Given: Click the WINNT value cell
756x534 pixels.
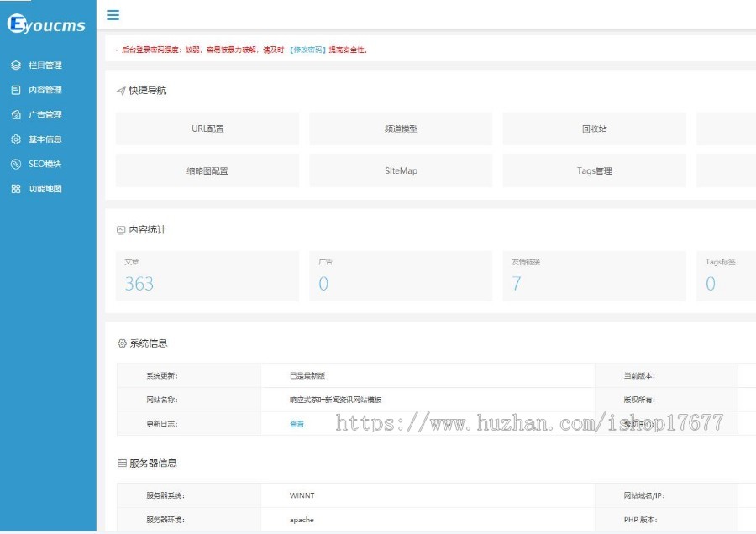Looking at the screenshot, I should [428, 495].
